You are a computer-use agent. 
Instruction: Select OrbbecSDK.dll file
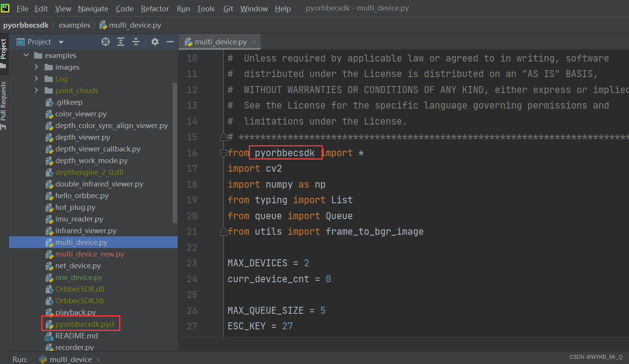(79, 289)
